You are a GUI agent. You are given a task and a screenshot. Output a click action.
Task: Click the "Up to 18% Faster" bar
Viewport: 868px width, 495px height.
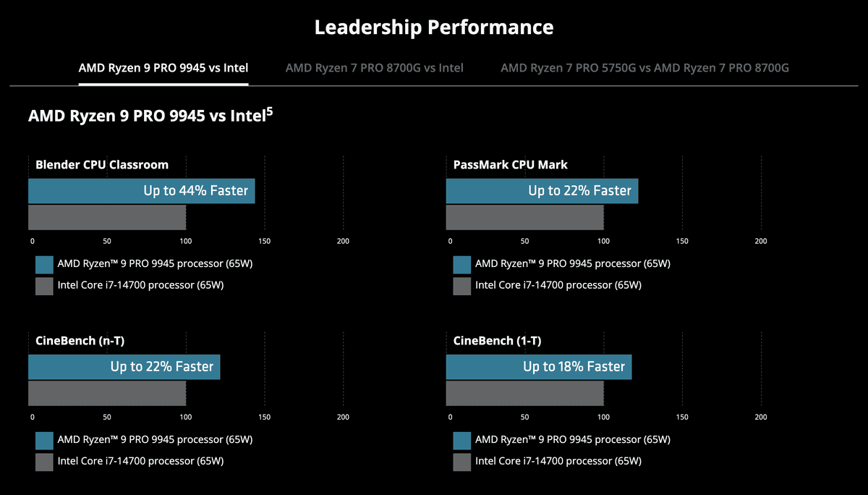[x=539, y=367]
